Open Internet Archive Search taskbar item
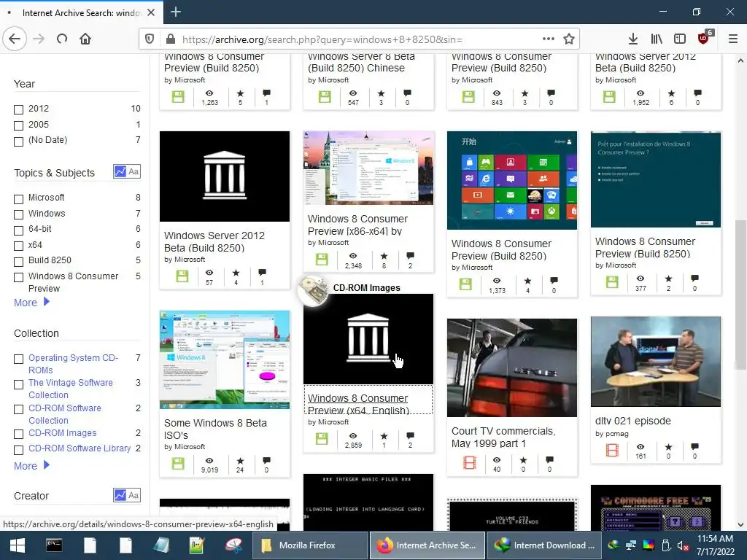The image size is (747, 560). coord(427,545)
